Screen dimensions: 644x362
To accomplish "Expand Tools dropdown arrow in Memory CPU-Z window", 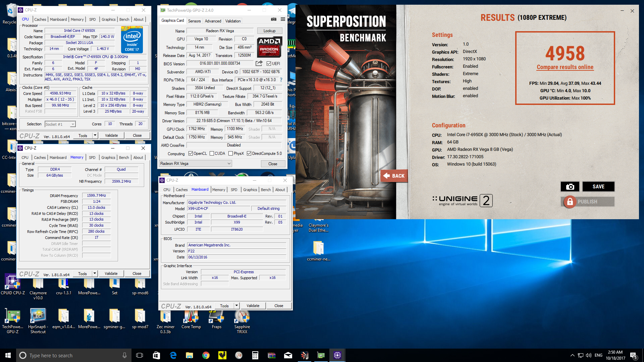I will click(95, 274).
